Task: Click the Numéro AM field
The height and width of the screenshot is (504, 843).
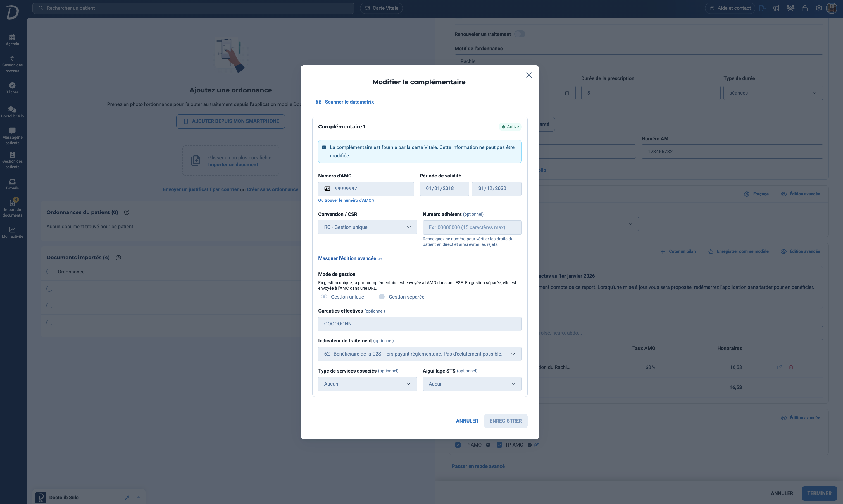Action: pyautogui.click(x=732, y=152)
